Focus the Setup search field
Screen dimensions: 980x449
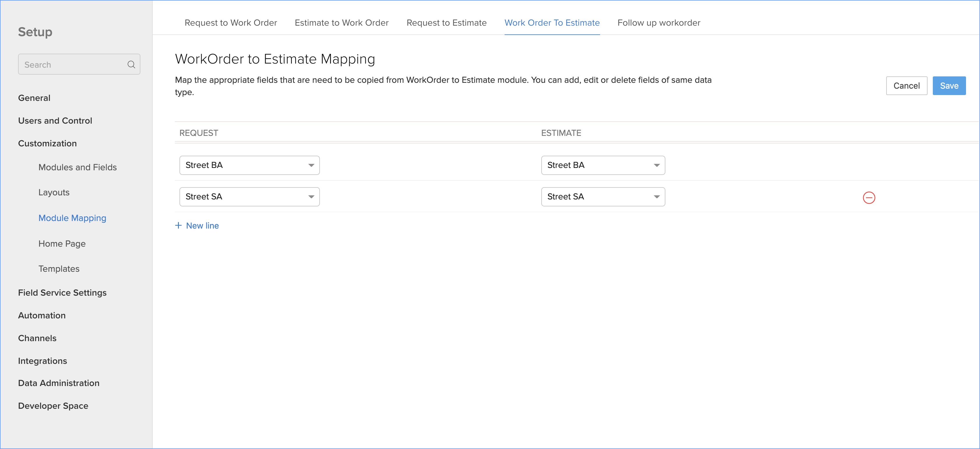tap(72, 64)
